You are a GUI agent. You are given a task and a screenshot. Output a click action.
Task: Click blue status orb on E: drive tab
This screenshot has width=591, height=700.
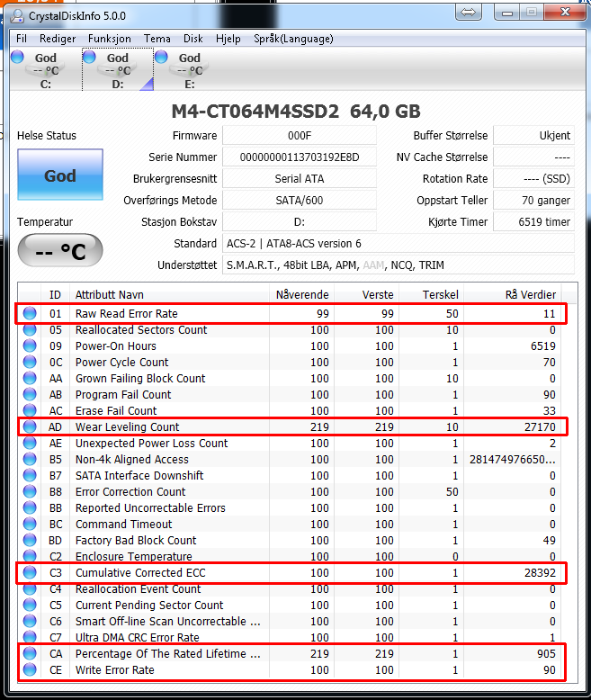pyautogui.click(x=161, y=57)
